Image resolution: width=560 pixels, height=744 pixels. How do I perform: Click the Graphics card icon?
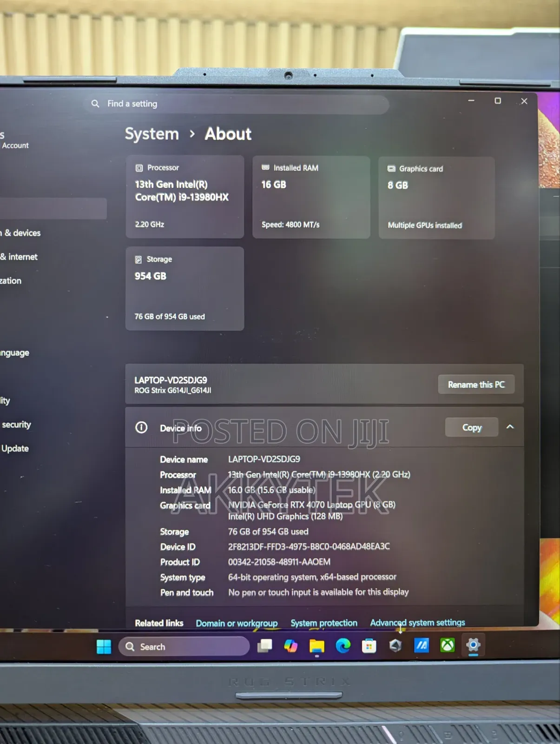coord(392,168)
